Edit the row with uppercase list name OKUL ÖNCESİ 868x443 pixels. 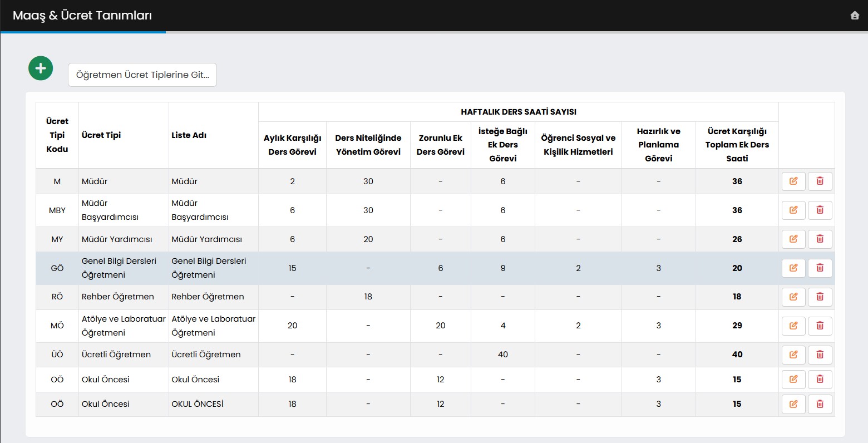793,404
